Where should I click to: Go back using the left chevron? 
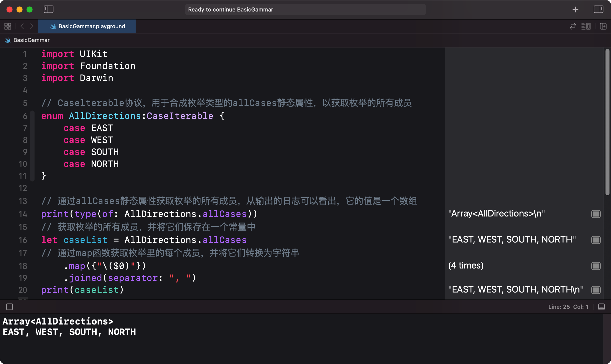click(x=22, y=26)
